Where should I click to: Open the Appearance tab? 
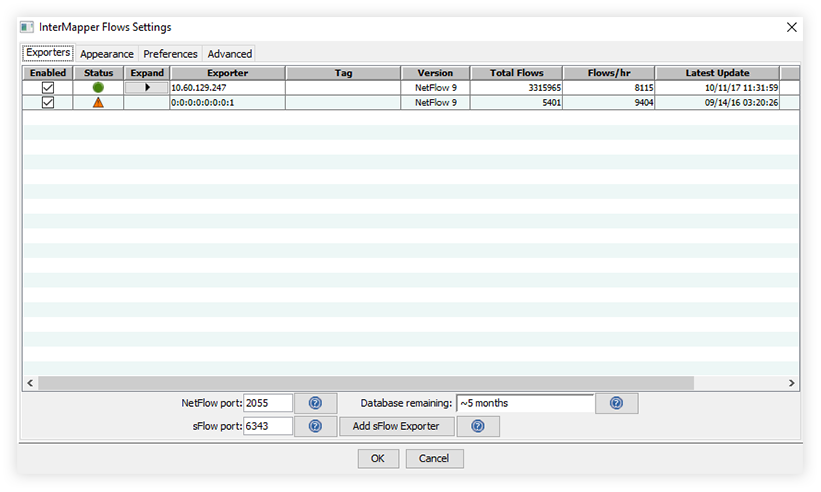click(107, 54)
